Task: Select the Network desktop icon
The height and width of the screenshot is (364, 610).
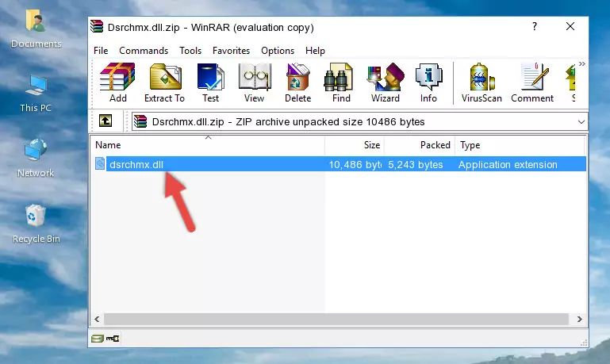Action: coord(36,158)
